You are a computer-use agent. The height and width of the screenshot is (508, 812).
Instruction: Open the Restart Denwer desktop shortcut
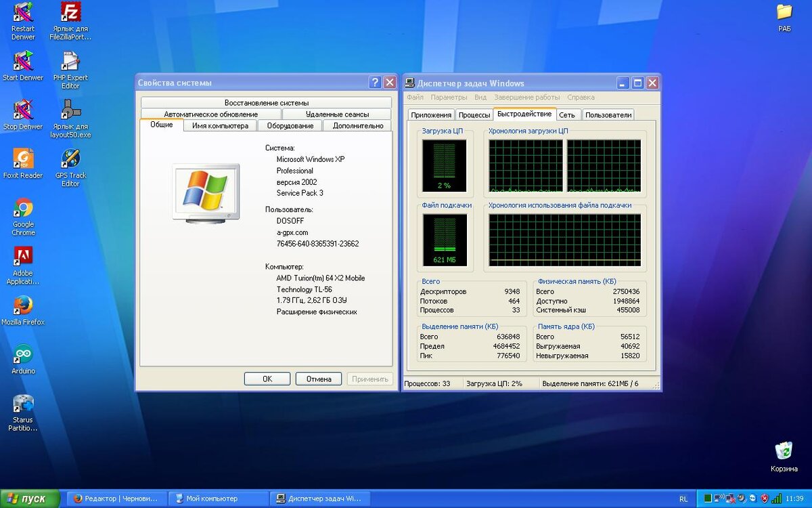click(23, 12)
